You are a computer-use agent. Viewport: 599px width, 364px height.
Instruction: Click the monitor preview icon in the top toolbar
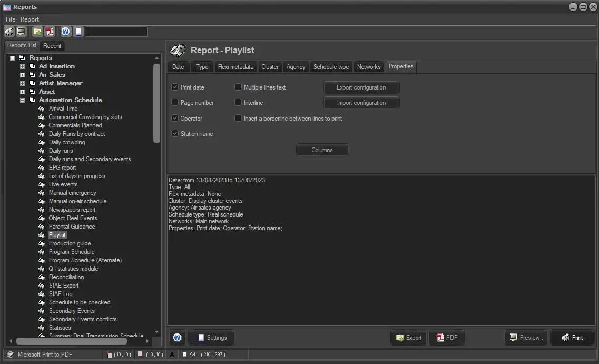21,32
